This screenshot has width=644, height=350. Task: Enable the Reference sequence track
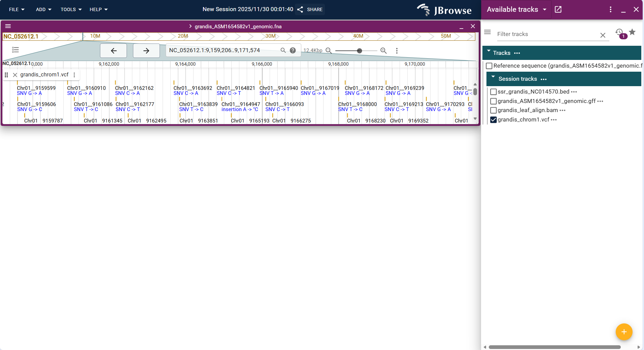pyautogui.click(x=489, y=66)
